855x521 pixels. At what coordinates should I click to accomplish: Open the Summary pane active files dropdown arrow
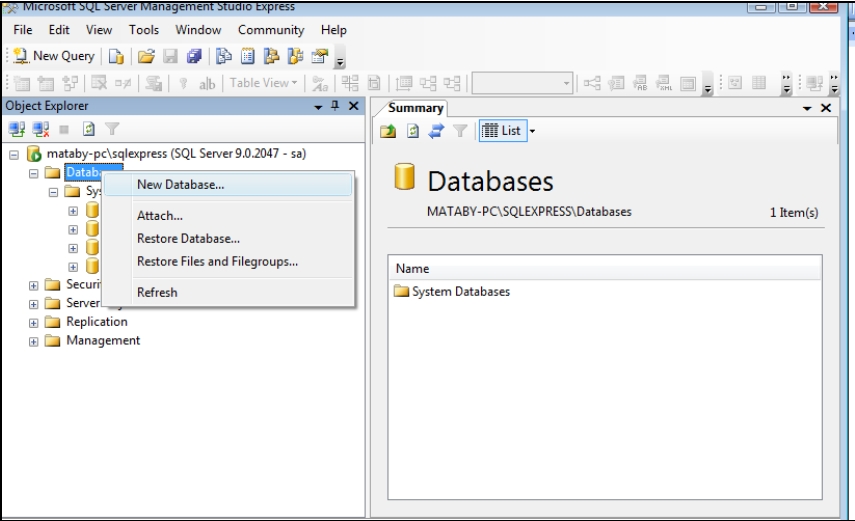click(x=807, y=109)
